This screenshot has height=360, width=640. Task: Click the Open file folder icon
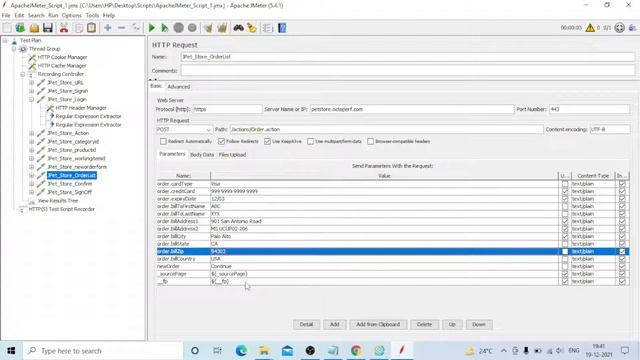point(34,28)
